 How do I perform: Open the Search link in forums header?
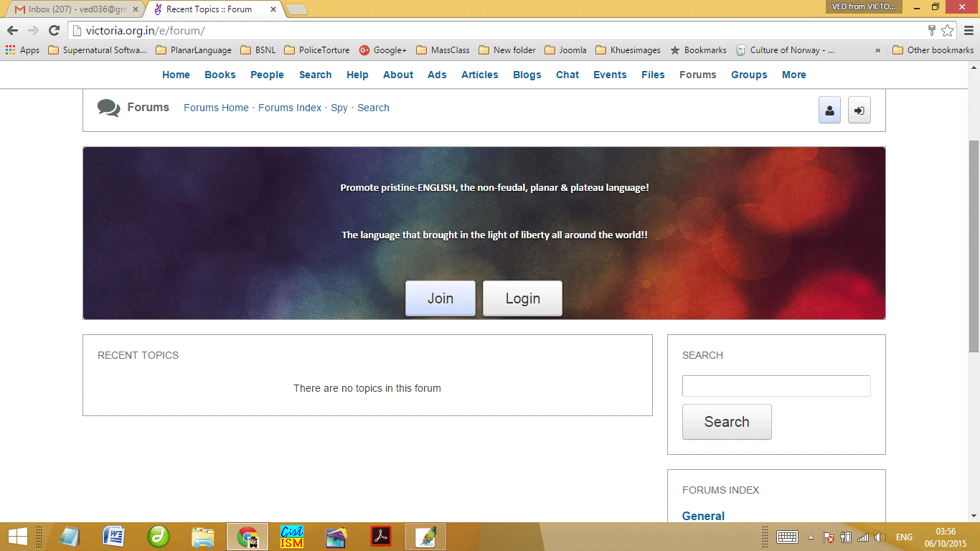click(x=373, y=108)
